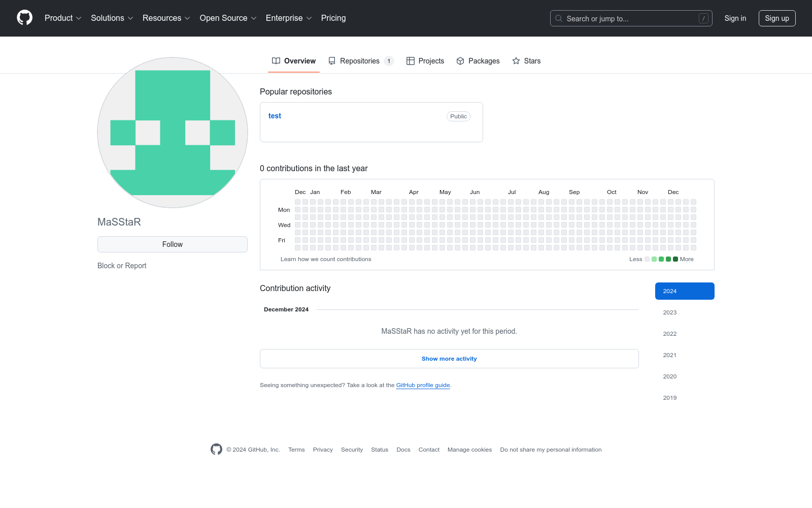
Task: Click the Jul month label in graph
Action: tap(512, 192)
